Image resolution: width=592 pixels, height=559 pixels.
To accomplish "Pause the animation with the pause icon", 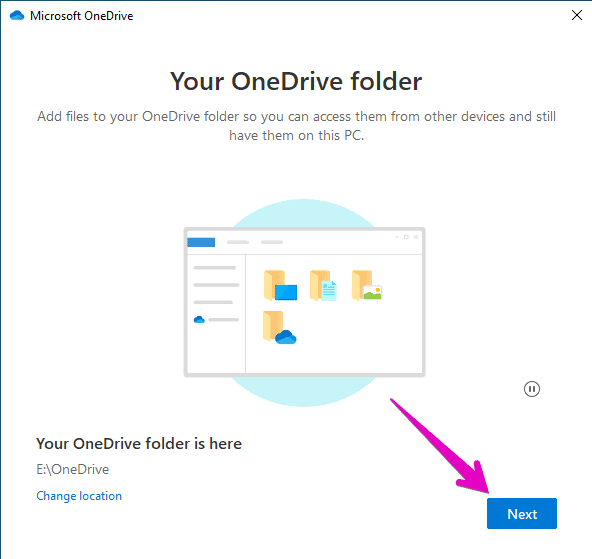I will pos(532,389).
